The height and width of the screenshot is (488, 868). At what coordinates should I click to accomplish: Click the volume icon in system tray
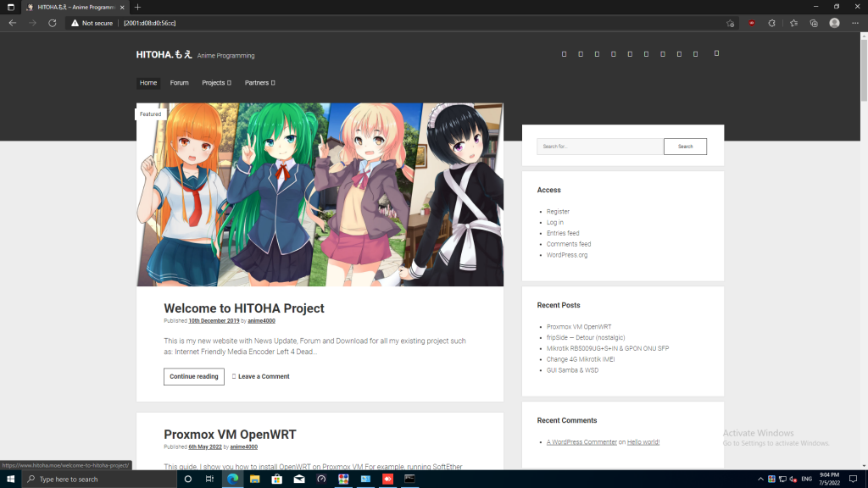[x=793, y=480]
